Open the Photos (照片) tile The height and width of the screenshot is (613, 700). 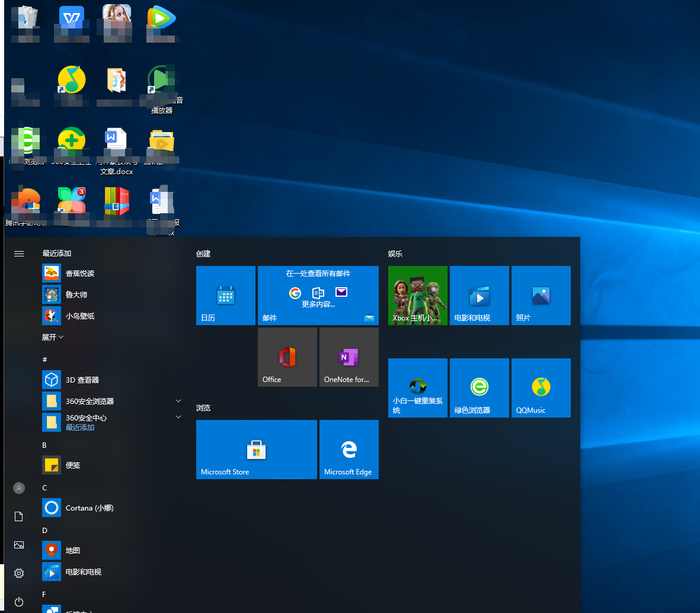[541, 295]
